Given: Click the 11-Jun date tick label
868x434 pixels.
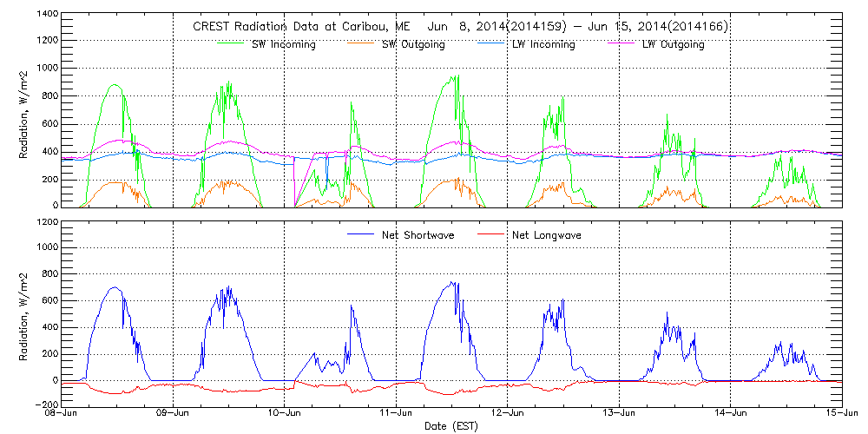Looking at the screenshot, I should click(x=397, y=414).
